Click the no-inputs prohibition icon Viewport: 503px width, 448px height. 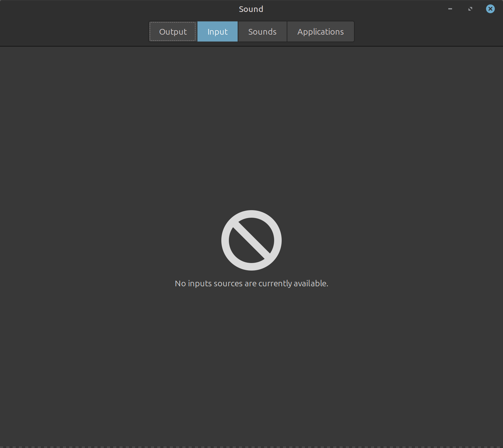(251, 240)
